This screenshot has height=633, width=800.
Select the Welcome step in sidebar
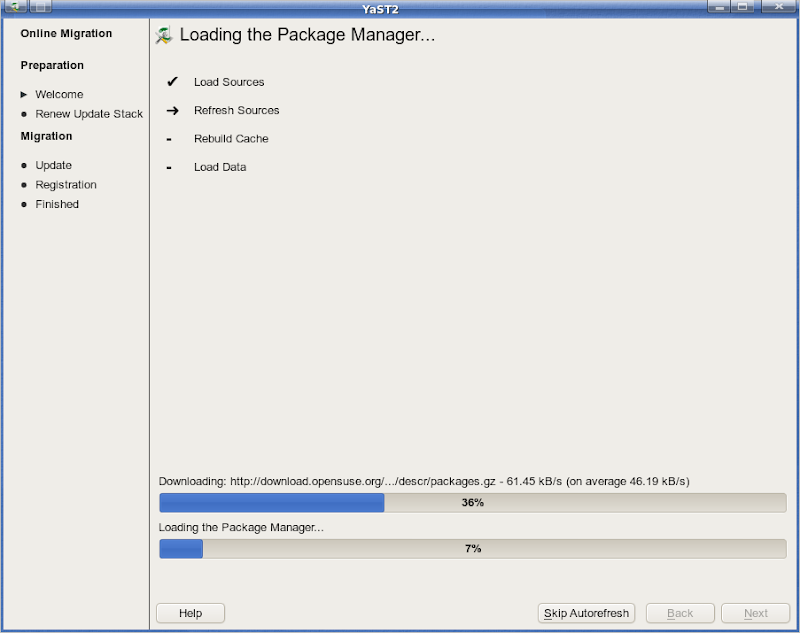(x=59, y=94)
